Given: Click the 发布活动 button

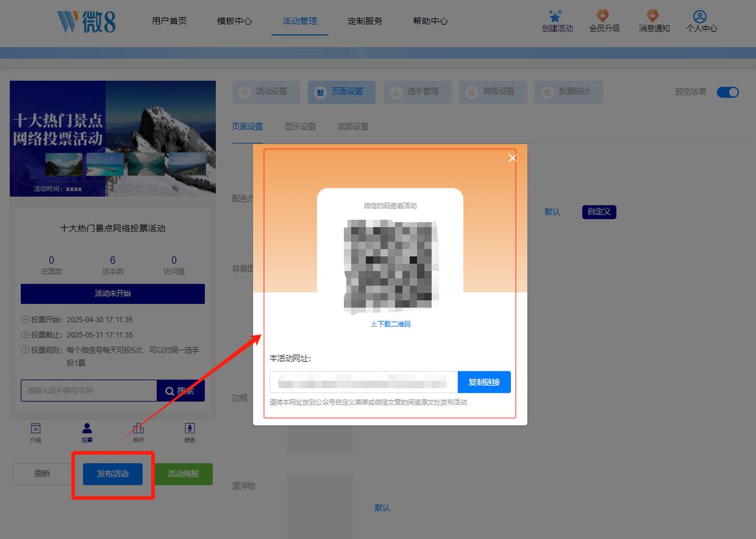Looking at the screenshot, I should [x=113, y=474].
